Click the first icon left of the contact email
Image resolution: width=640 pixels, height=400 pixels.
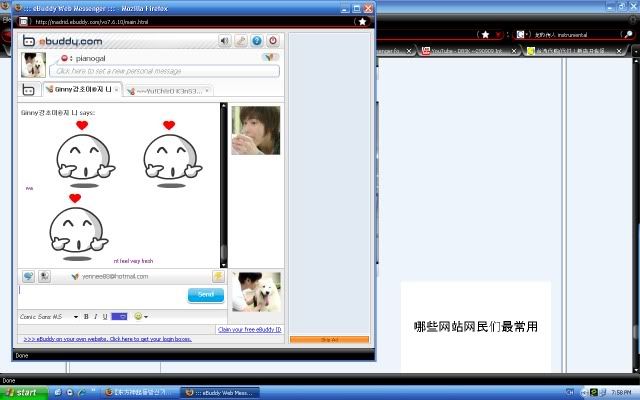pos(29,276)
